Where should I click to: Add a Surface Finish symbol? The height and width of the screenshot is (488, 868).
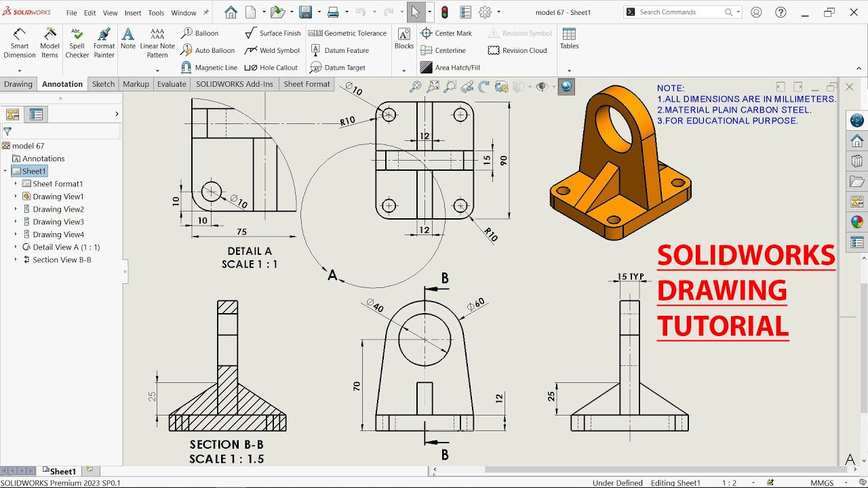(x=273, y=33)
